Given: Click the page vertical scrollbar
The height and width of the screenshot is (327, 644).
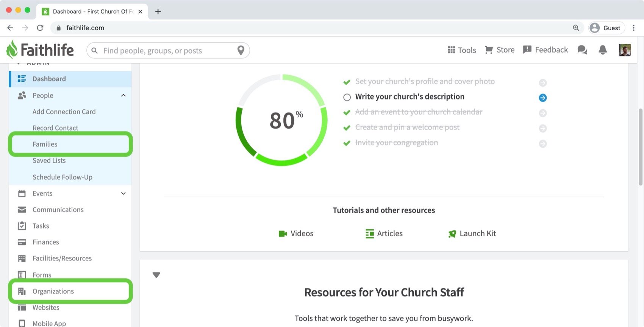Looking at the screenshot, I should (x=641, y=147).
